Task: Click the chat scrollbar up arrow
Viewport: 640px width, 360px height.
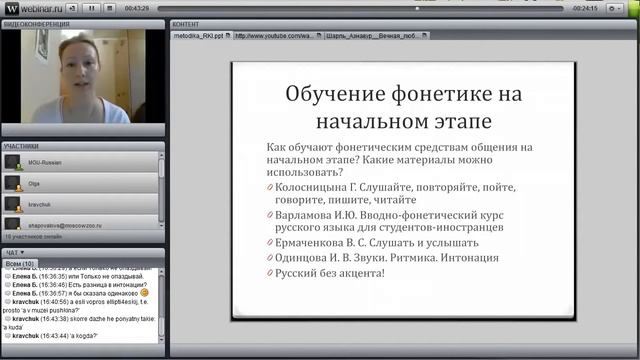Action: coord(162,271)
